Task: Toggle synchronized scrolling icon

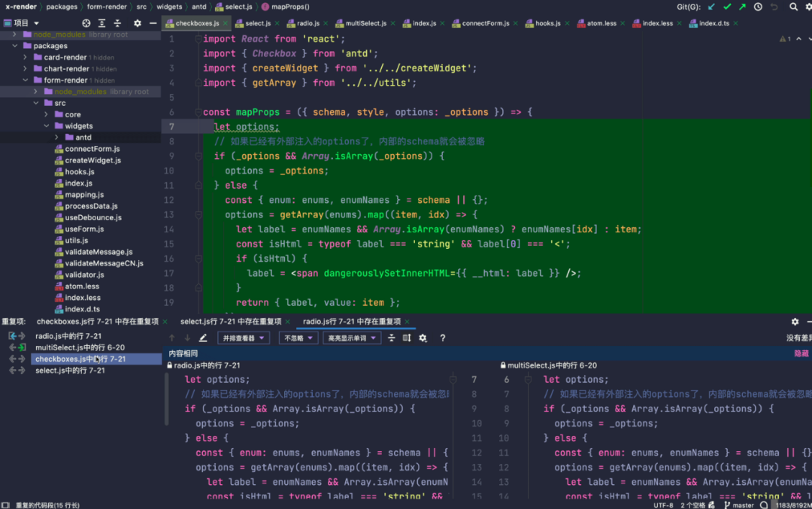Action: [407, 338]
